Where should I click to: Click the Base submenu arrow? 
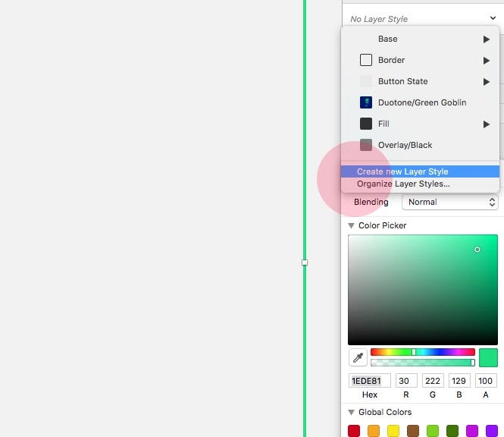pyautogui.click(x=487, y=39)
